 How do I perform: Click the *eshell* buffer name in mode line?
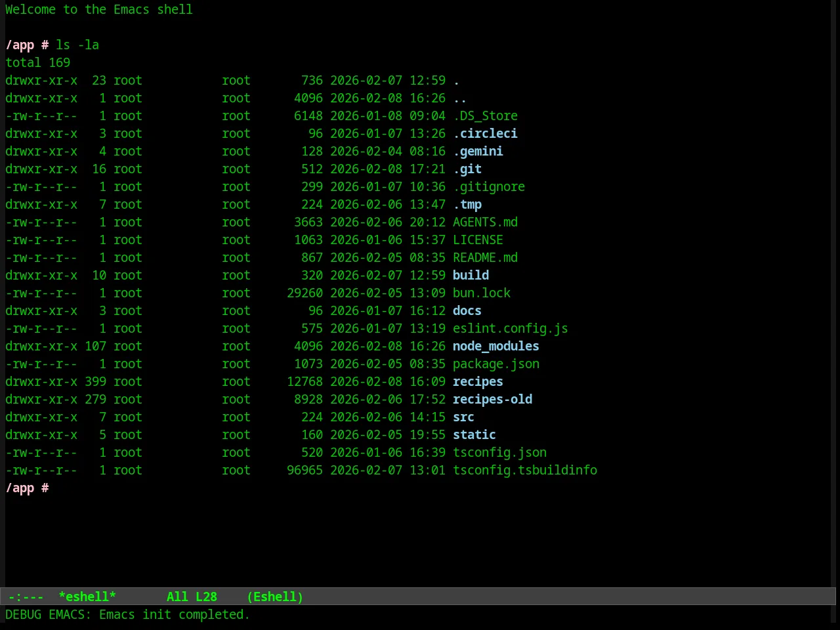click(87, 597)
